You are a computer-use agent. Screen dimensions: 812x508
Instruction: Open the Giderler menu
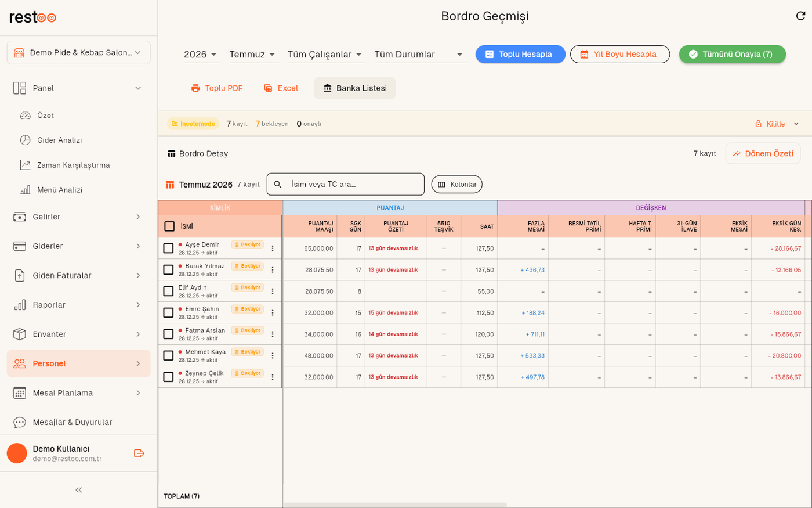click(x=79, y=247)
